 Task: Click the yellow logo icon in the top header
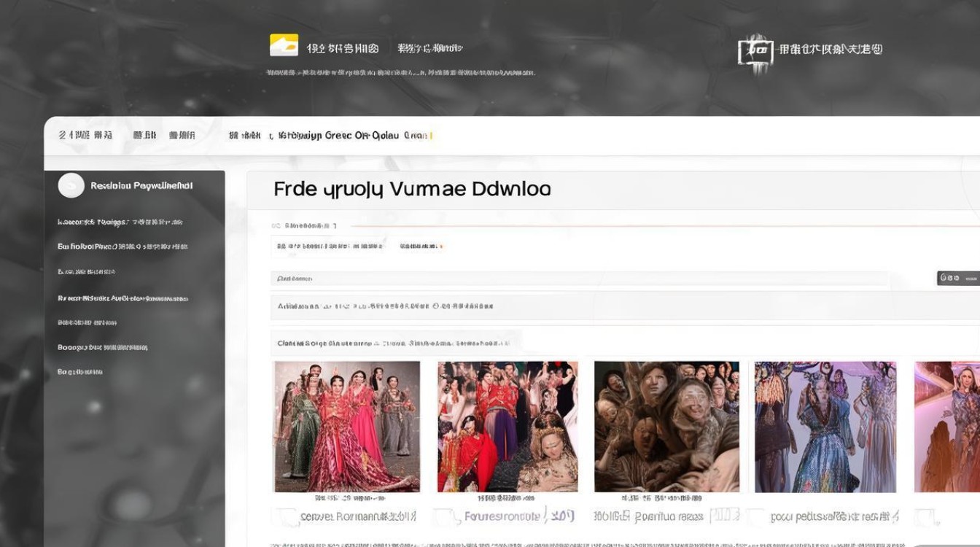[284, 45]
